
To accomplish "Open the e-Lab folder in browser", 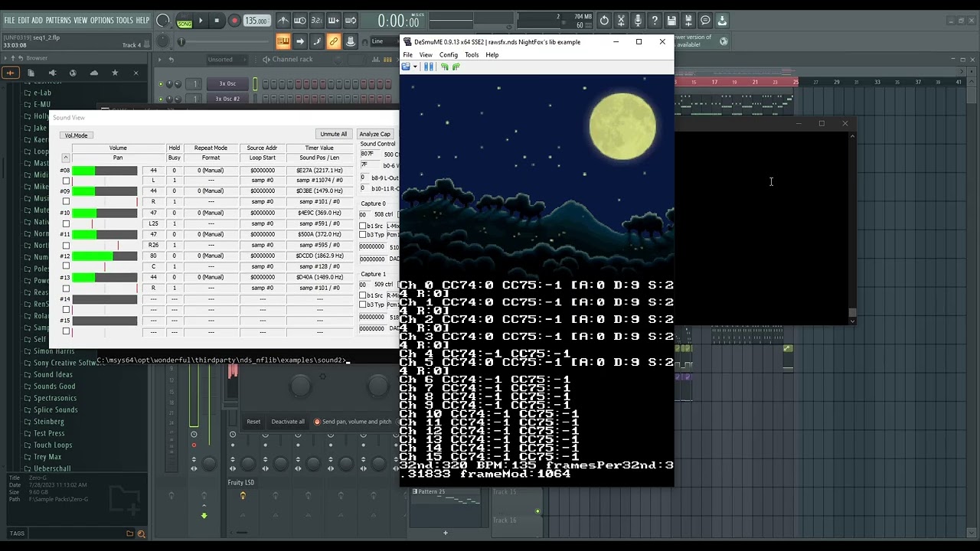I will tap(42, 93).
